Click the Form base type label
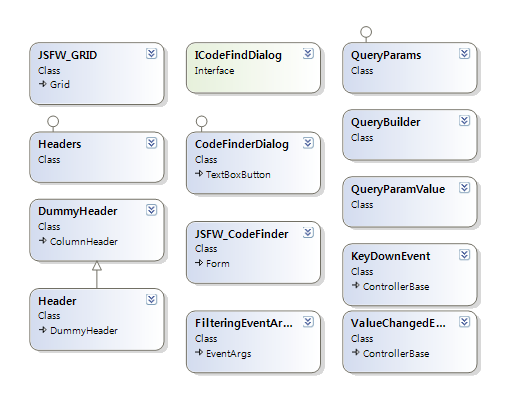This screenshot has width=522, height=412. [218, 264]
